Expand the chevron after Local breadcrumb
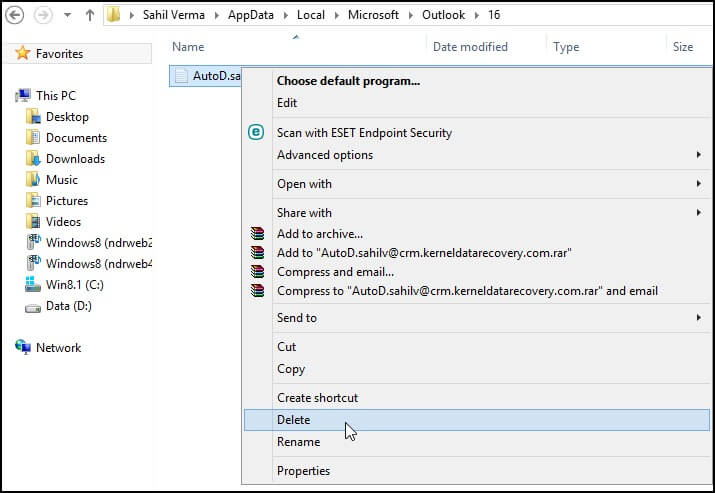Screen dimensions: 715x493 point(337,16)
